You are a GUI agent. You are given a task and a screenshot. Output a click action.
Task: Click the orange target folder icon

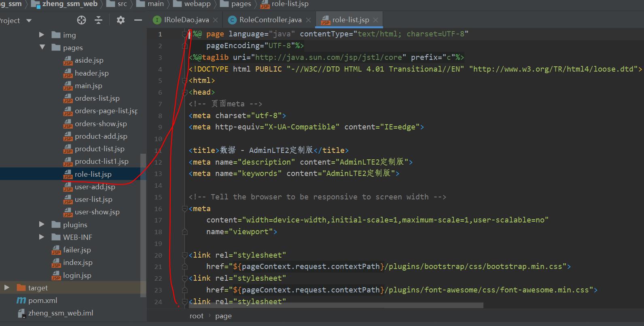(21, 288)
